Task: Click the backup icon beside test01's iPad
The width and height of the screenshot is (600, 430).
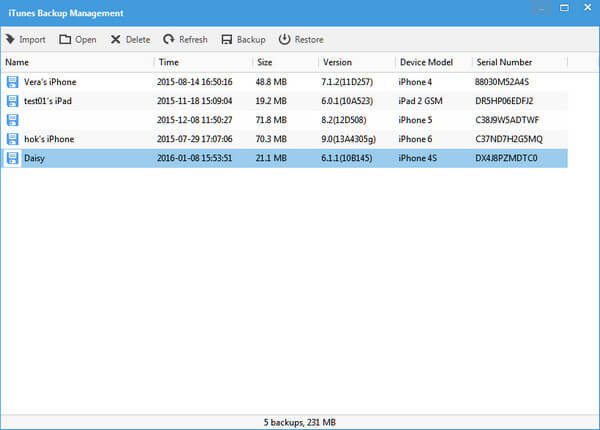Action: tap(12, 100)
